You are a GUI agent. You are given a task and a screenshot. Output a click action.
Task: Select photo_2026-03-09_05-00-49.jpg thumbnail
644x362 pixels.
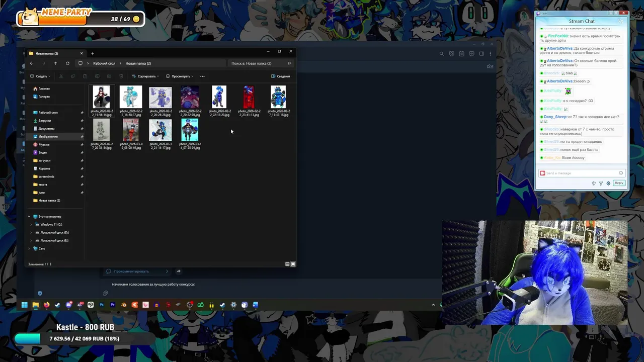(x=131, y=130)
